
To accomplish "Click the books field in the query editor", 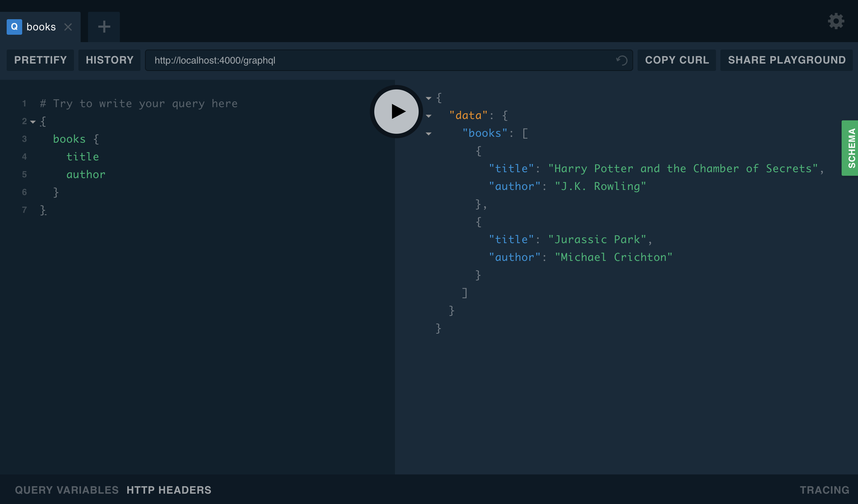I will tap(69, 139).
